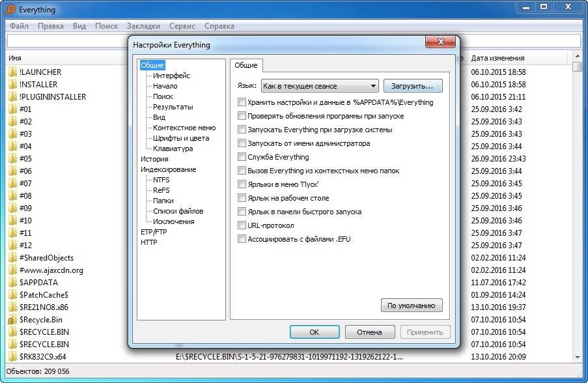Select Общие in the settings tree
588x383 pixels.
tap(152, 65)
